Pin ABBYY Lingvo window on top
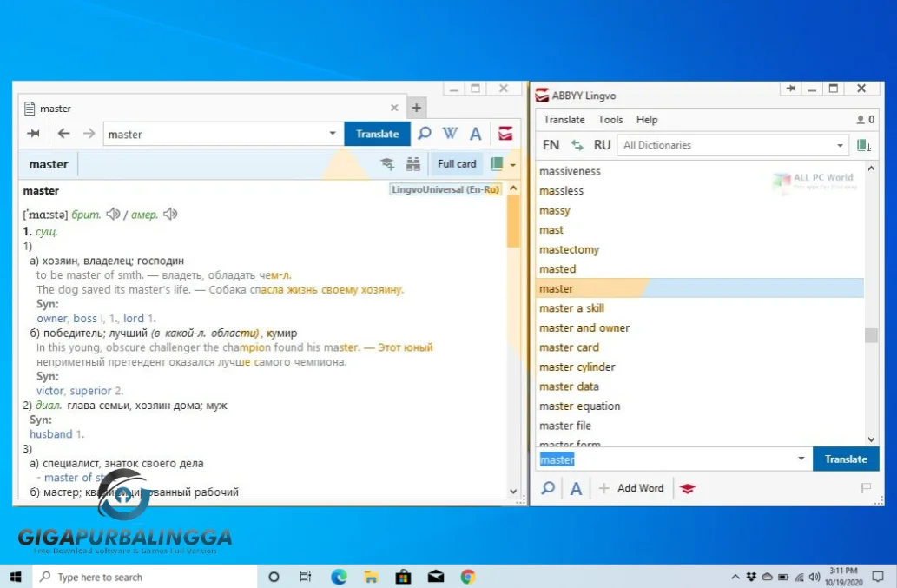This screenshot has width=897, height=588. 790,89
